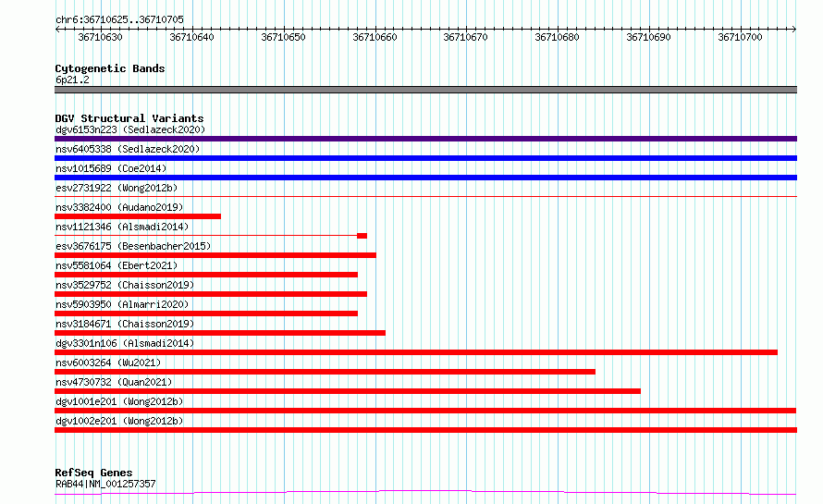
Task: Click the short red nsv3382400 variant bar
Action: [x=138, y=216]
